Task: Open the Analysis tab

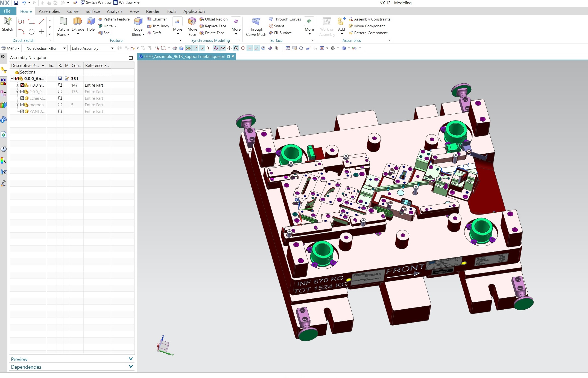Action: click(x=114, y=11)
